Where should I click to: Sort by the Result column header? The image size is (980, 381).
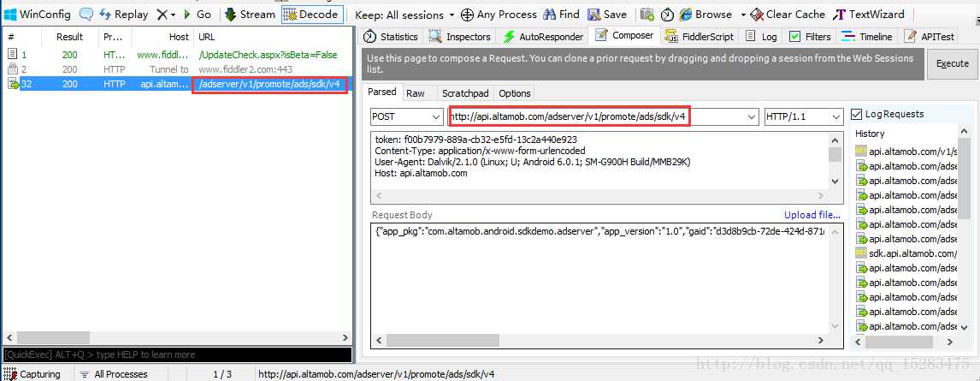click(69, 37)
